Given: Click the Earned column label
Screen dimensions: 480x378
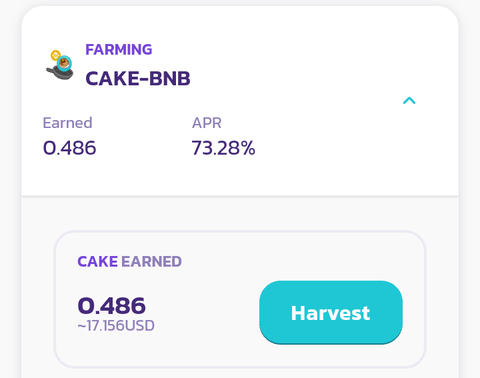Looking at the screenshot, I should (67, 123).
